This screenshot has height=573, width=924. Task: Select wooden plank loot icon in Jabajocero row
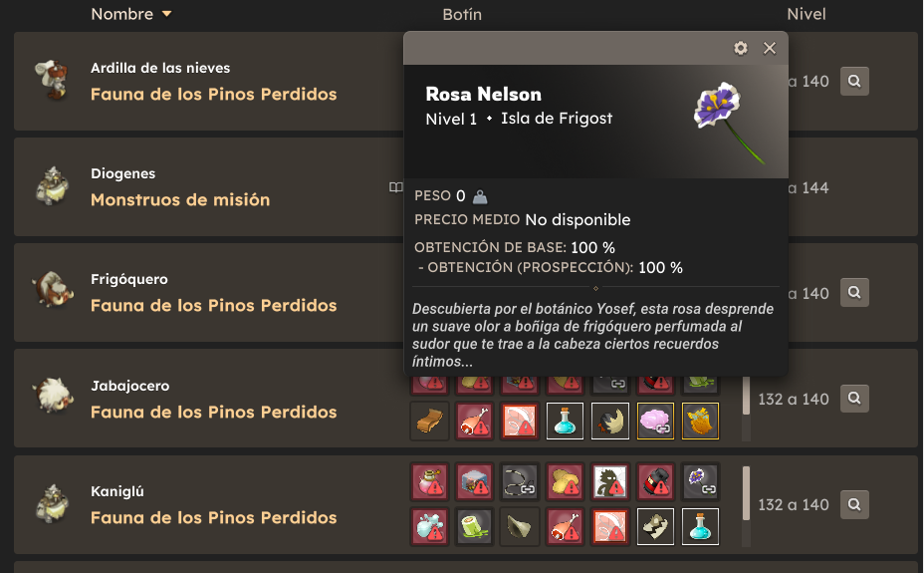[x=429, y=421]
